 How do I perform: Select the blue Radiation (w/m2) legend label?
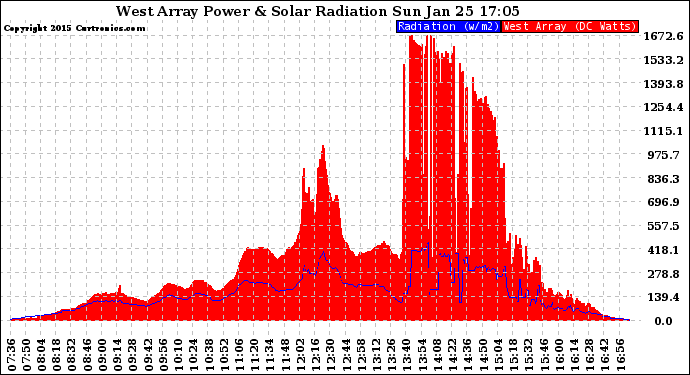pyautogui.click(x=448, y=26)
